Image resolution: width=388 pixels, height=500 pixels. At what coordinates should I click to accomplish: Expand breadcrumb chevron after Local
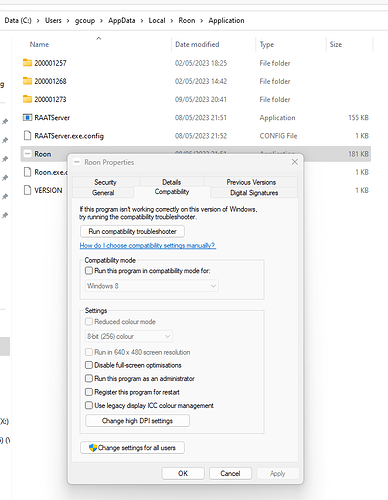pos(172,21)
